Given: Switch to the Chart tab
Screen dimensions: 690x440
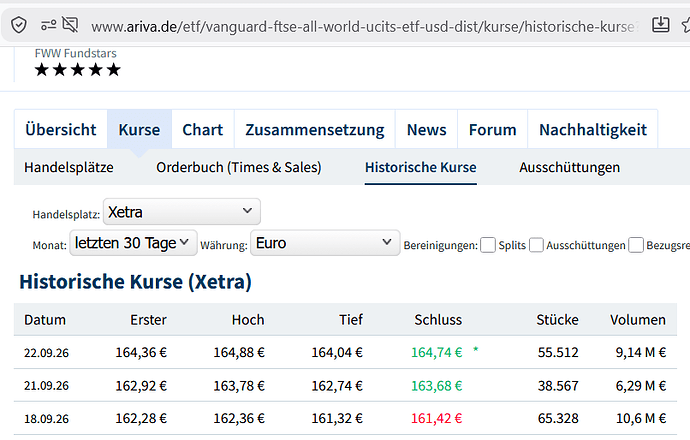Looking at the screenshot, I should coord(203,129).
